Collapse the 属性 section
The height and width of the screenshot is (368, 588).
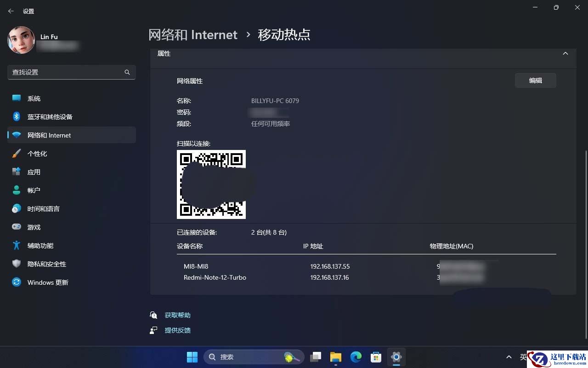[x=565, y=53]
